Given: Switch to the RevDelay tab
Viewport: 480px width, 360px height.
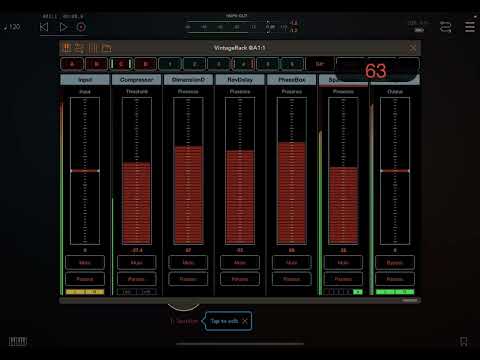Looking at the screenshot, I should 240,80.
